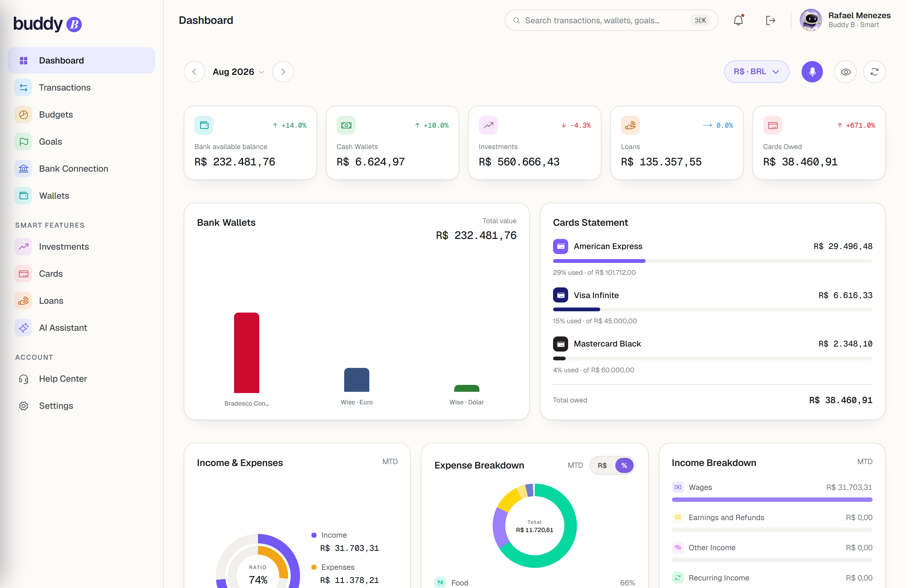The image size is (906, 588).
Task: Click the buddy B logo icon
Action: pos(74,24)
